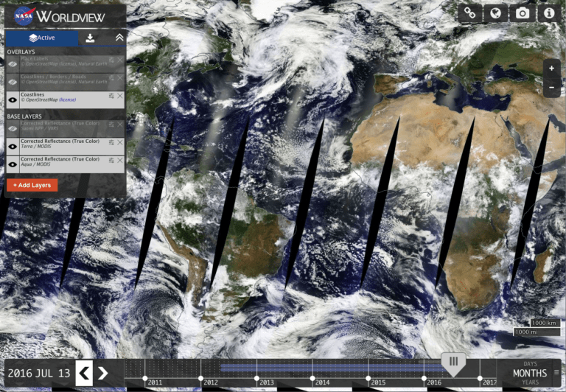Show the Place Labels overlay
566x392 pixels.
(x=13, y=64)
